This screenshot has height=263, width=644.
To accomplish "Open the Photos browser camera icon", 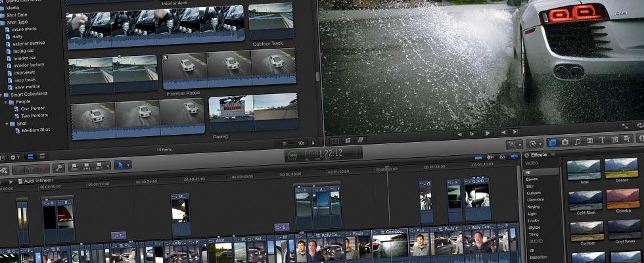I will pos(565,142).
